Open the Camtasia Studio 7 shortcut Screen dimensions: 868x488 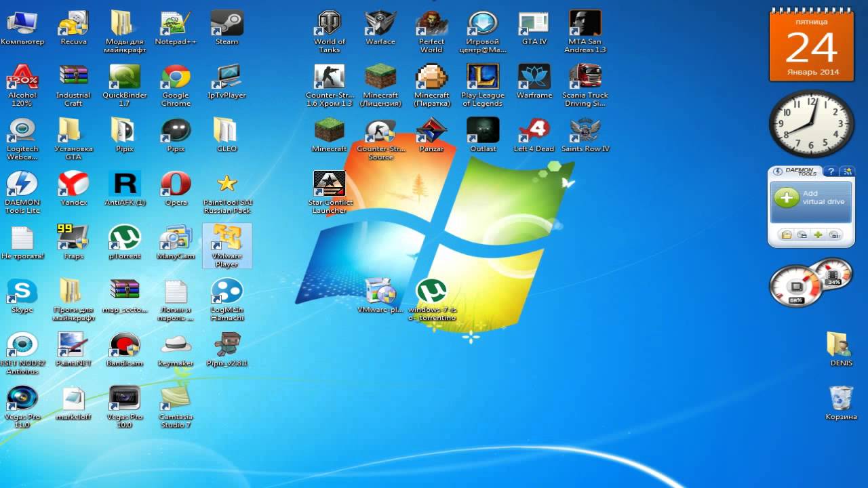[x=176, y=407]
